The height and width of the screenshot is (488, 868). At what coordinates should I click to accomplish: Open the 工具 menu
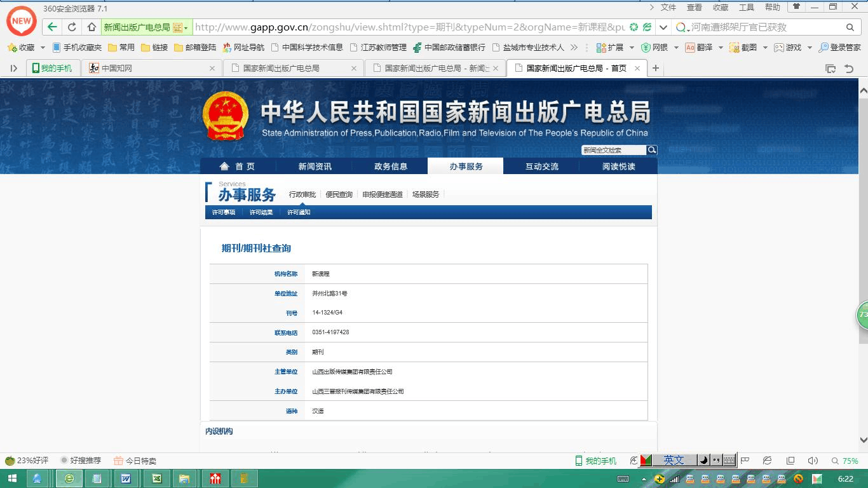tap(747, 8)
